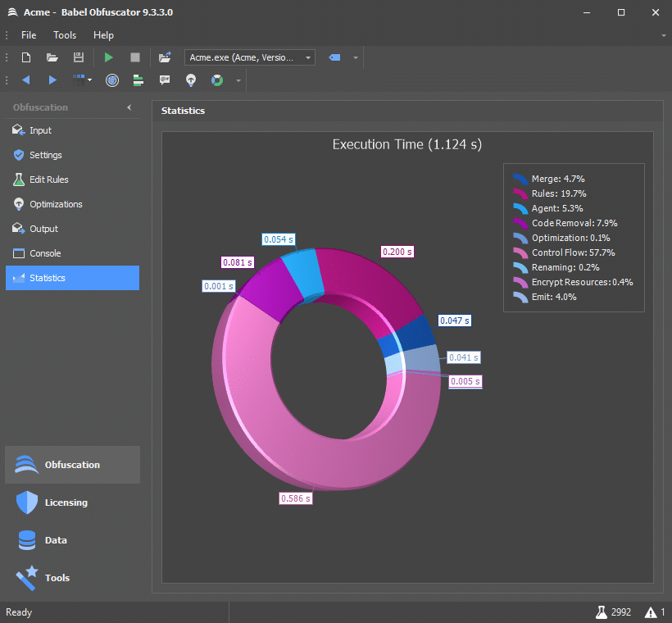Switch to the Tools section at bottom
672x623 pixels.
(72, 578)
